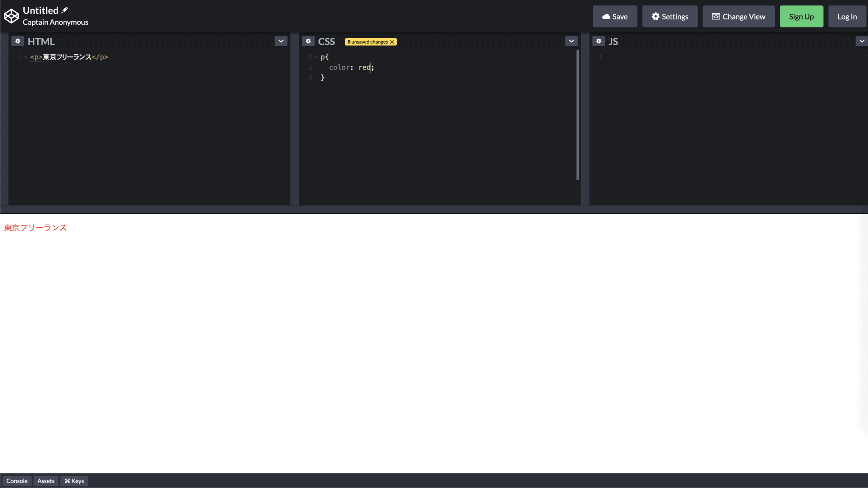The width and height of the screenshot is (868, 488).
Task: Toggle the Assets panel
Action: (x=46, y=481)
